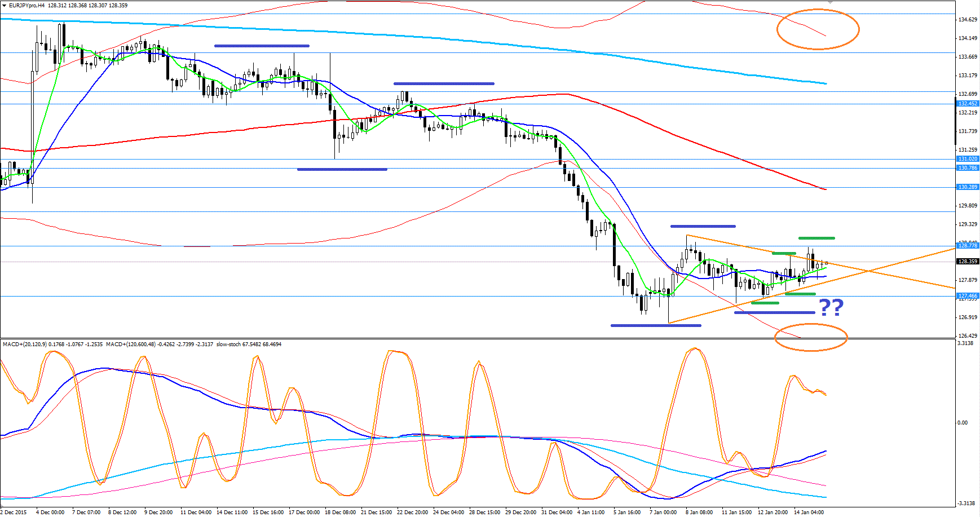Select the upper orange ellipse annotation
Image resolution: width=980 pixels, height=517 pixels.
tap(818, 29)
